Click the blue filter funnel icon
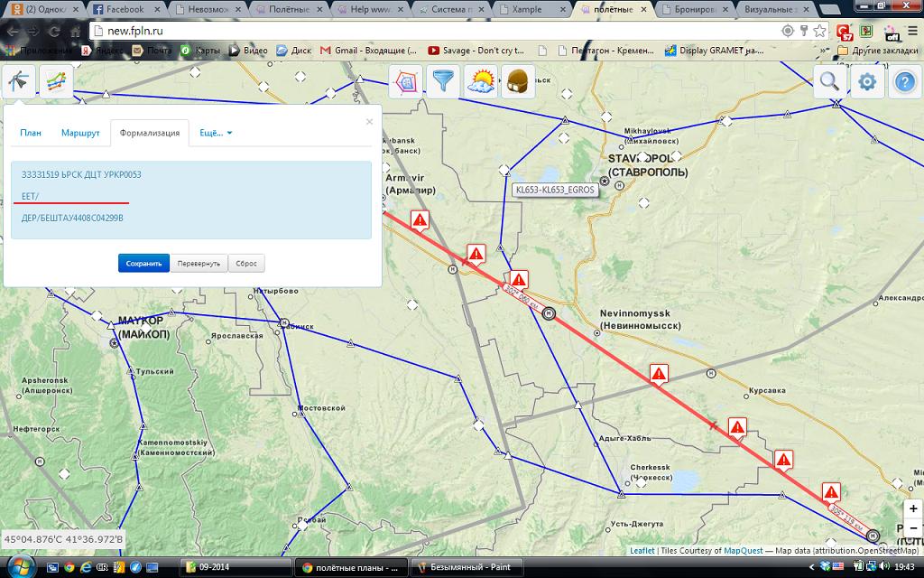The image size is (924, 578). coord(443,82)
